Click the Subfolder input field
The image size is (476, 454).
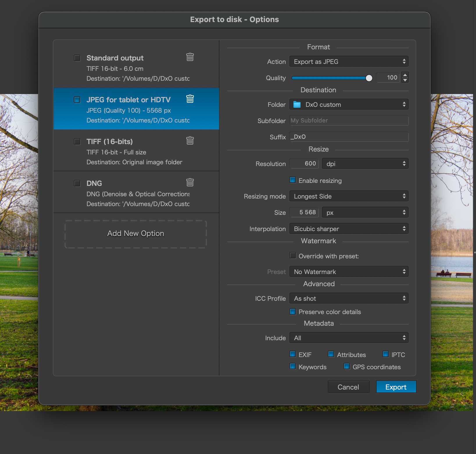pos(349,120)
